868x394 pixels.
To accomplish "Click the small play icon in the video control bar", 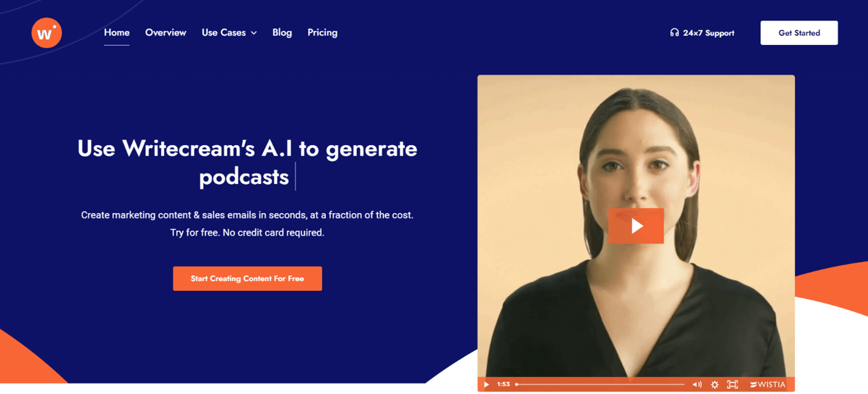I will coord(486,384).
